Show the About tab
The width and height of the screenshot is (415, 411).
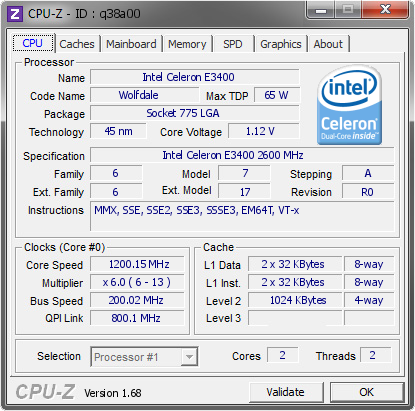click(x=328, y=44)
